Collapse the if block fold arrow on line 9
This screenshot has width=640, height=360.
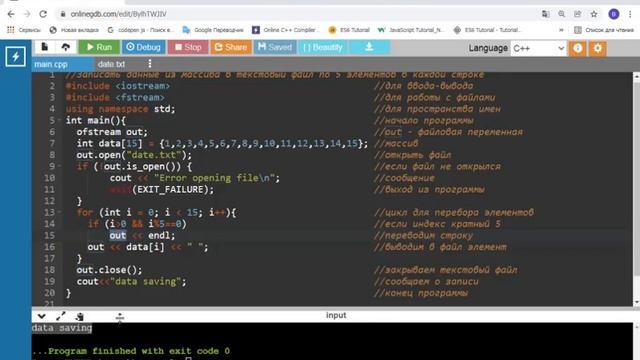pos(59,167)
